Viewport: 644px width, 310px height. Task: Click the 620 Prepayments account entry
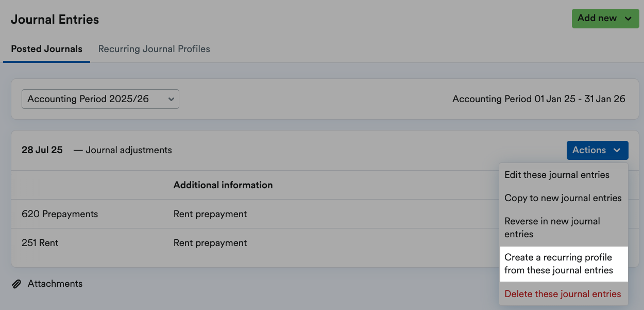coord(59,214)
